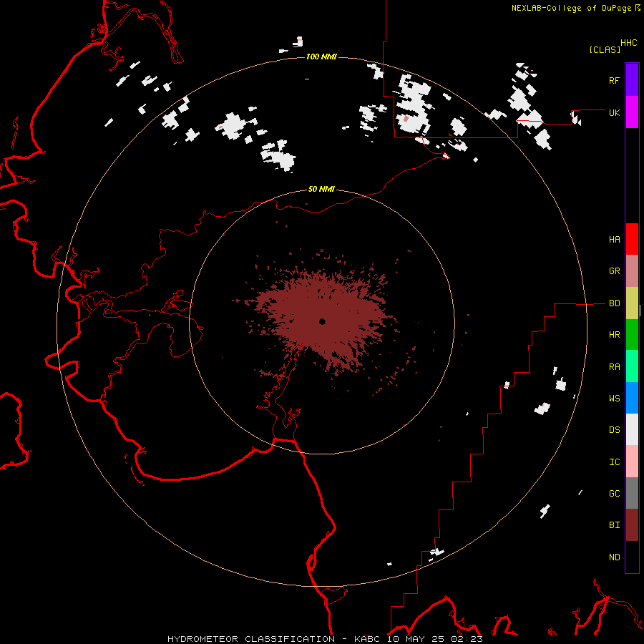Click the HHC product label

coord(628,43)
